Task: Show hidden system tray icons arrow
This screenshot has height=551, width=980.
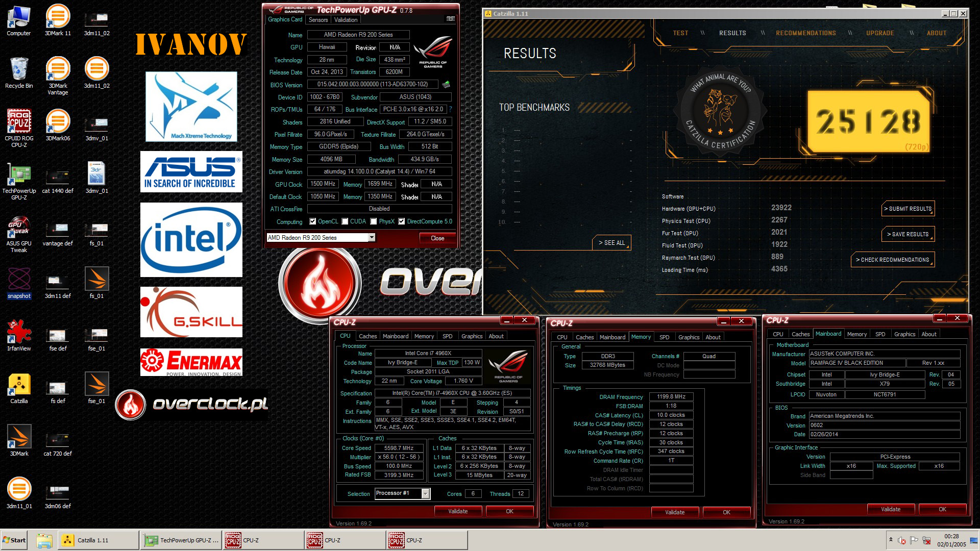Action: pyautogui.click(x=891, y=540)
